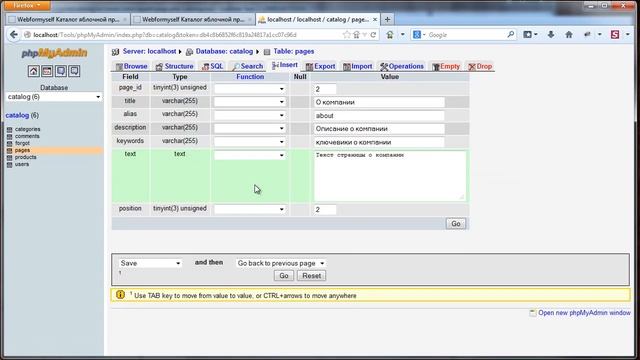This screenshot has width=640, height=360.
Task: Open the Export tab
Action: [x=320, y=66]
